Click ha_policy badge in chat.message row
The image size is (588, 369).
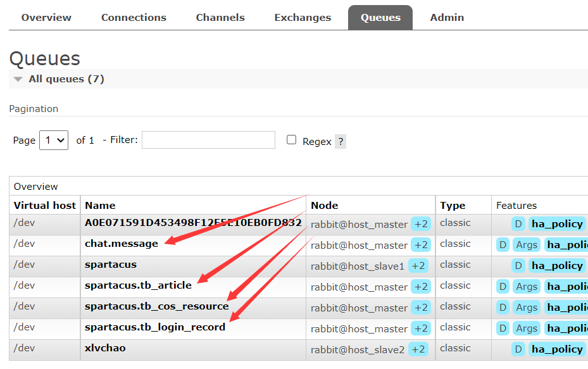pos(566,245)
